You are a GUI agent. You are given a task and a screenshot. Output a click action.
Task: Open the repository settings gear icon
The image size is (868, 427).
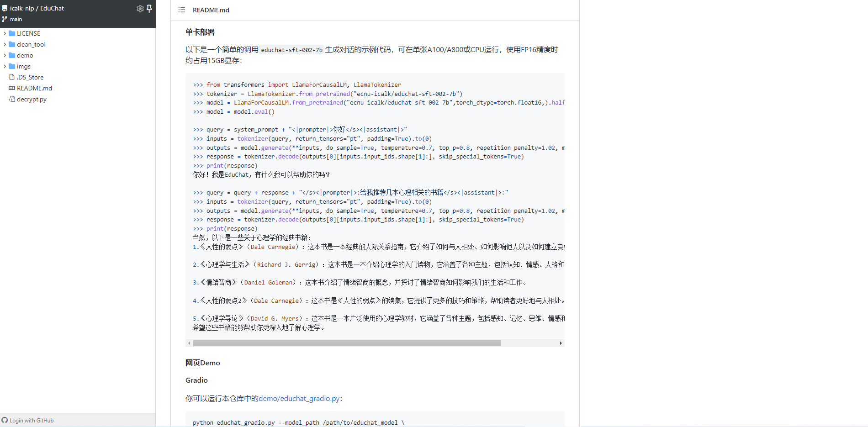[x=140, y=8]
